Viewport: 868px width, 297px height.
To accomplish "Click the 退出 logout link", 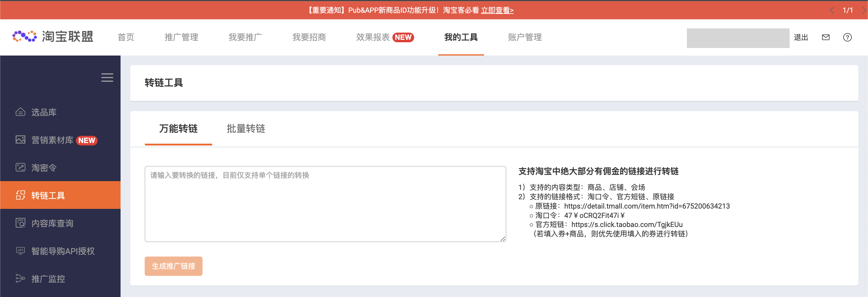I will pos(800,37).
